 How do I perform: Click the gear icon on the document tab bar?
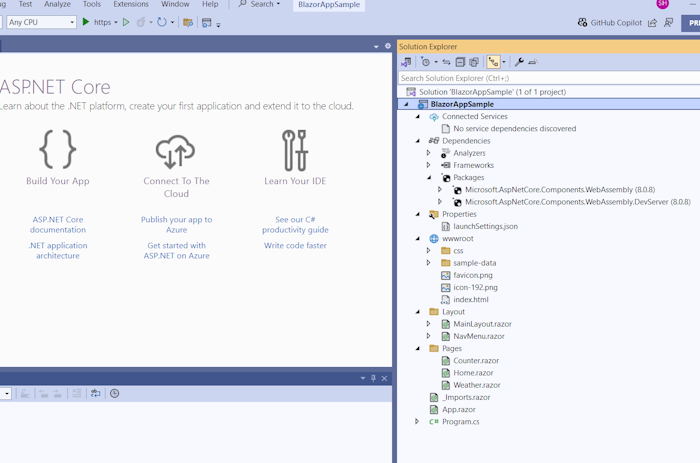388,46
